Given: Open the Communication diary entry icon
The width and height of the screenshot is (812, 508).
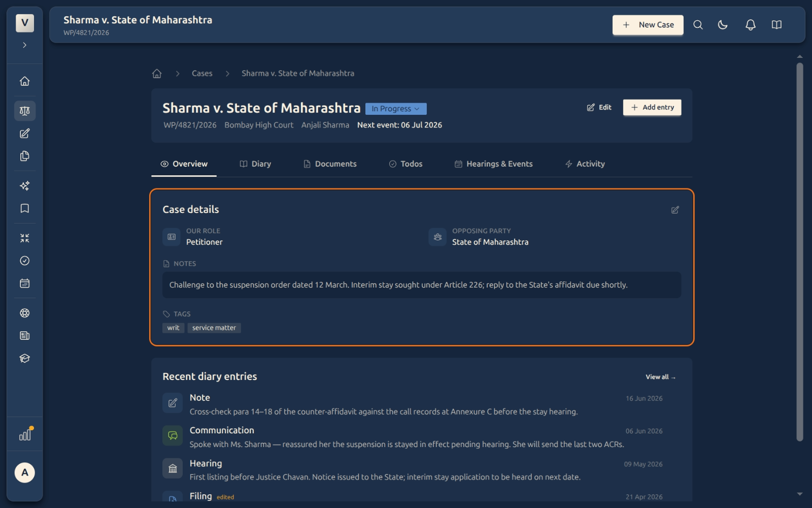Looking at the screenshot, I should click(x=173, y=436).
